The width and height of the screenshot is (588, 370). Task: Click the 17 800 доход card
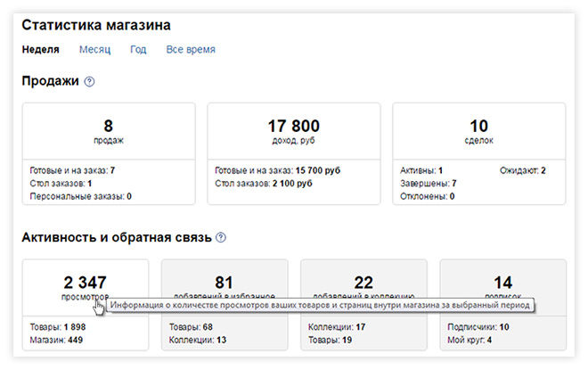point(293,131)
